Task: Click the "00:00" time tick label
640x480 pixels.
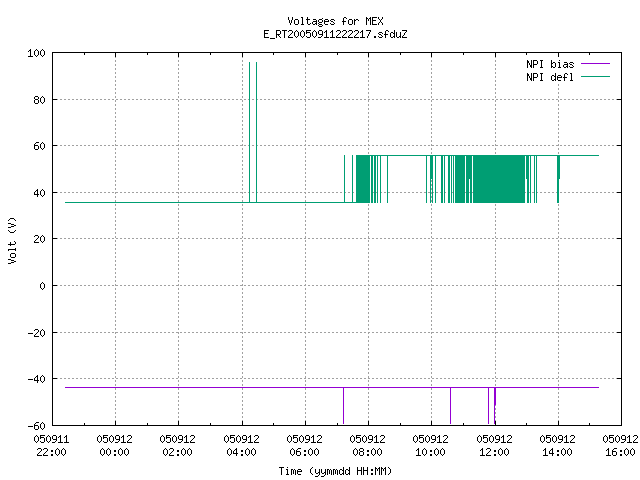Action: (x=115, y=452)
